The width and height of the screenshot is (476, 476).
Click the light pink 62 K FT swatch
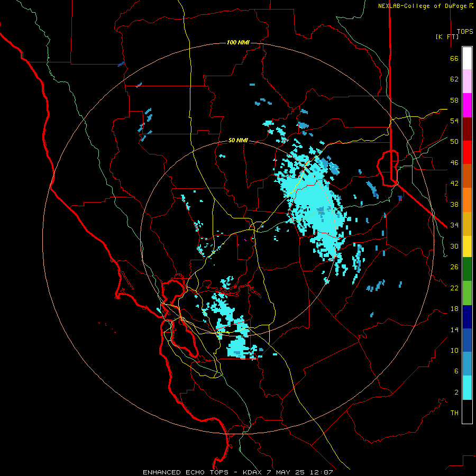point(467,81)
